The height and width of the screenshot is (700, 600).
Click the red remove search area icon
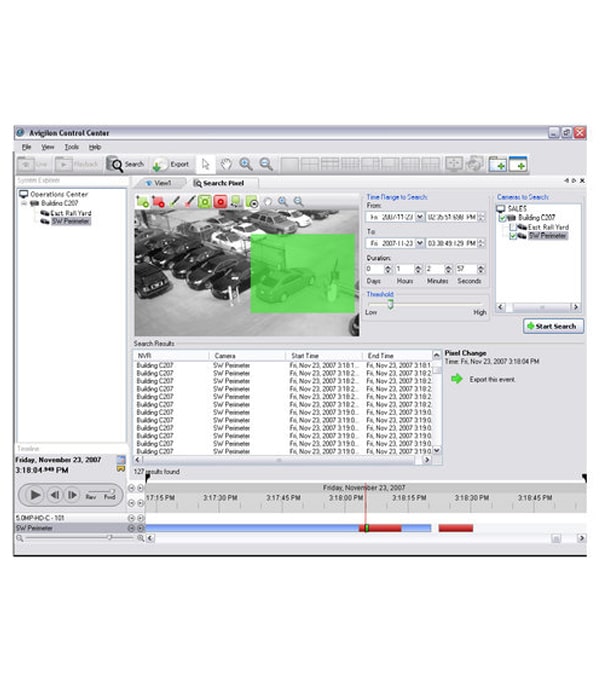tap(158, 202)
